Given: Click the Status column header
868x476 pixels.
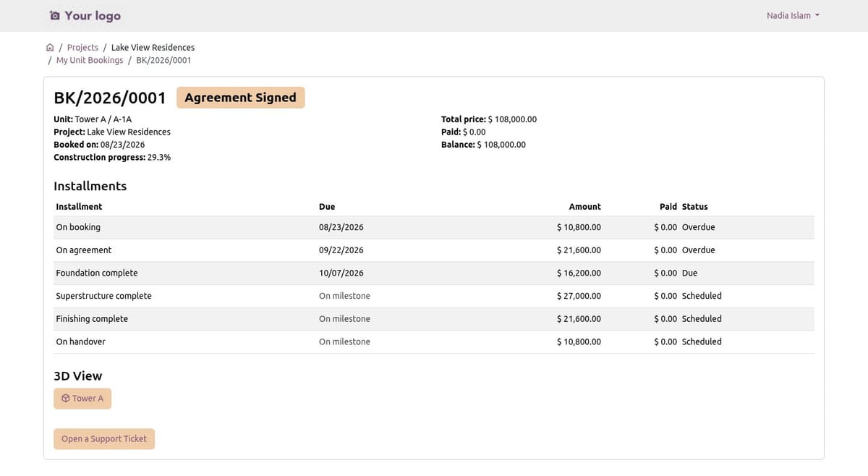Looking at the screenshot, I should pos(694,207).
